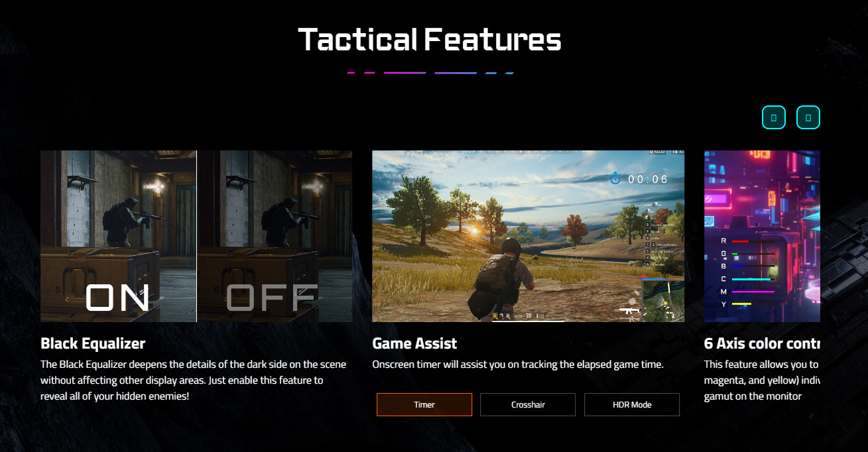Click the OFF label in Black Equalizer image
Viewport: 868px width, 452px height.
click(272, 298)
